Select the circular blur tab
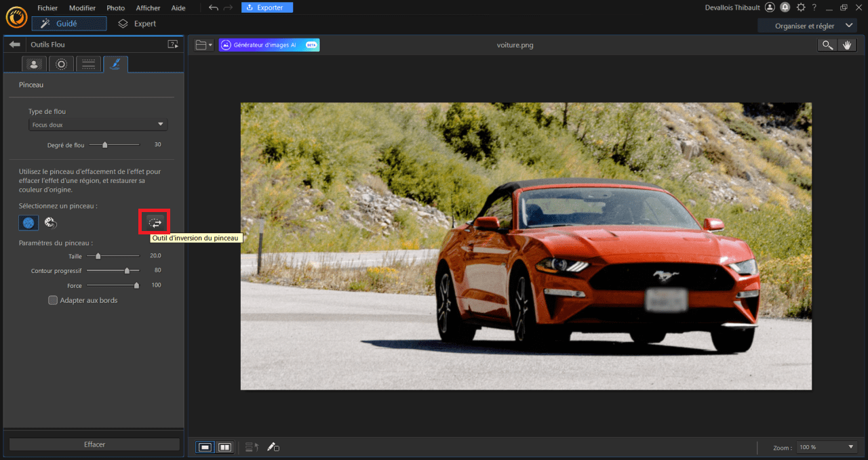The height and width of the screenshot is (460, 868). click(61, 64)
